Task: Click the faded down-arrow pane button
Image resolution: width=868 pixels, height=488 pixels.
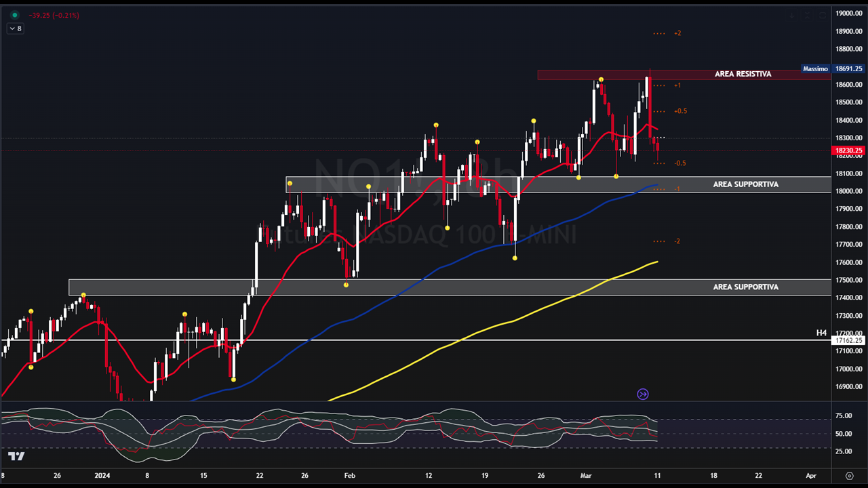Action: tap(791, 15)
